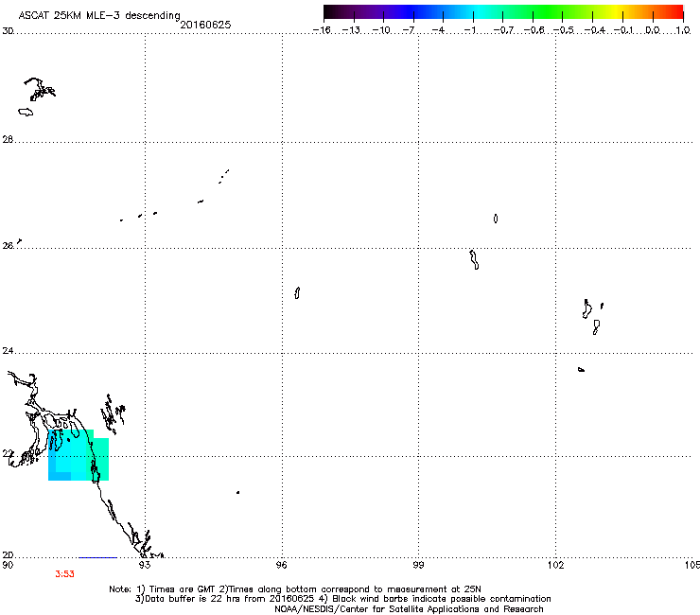Click the small island outline near 96E 25N
700x615 pixels.
(x=297, y=293)
